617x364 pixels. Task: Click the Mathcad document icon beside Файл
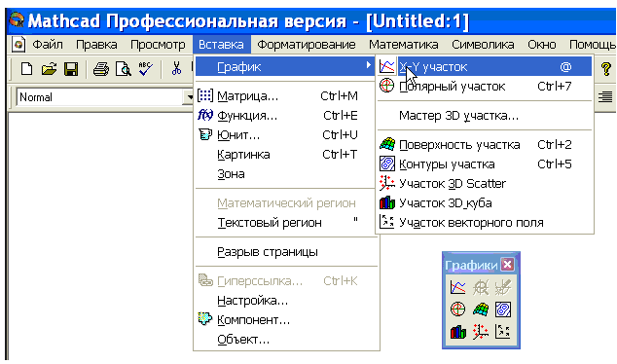coord(18,45)
